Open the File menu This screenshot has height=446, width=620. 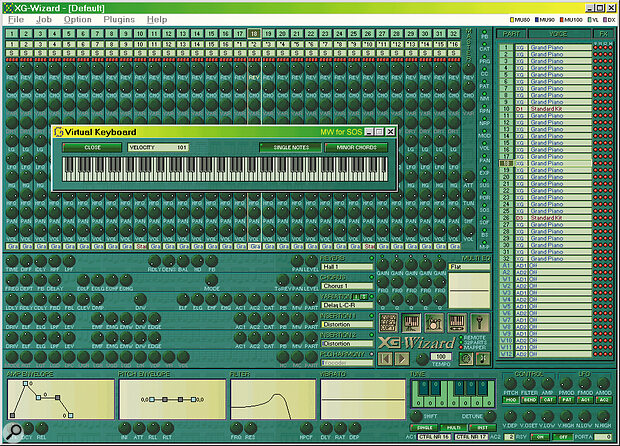click(16, 19)
